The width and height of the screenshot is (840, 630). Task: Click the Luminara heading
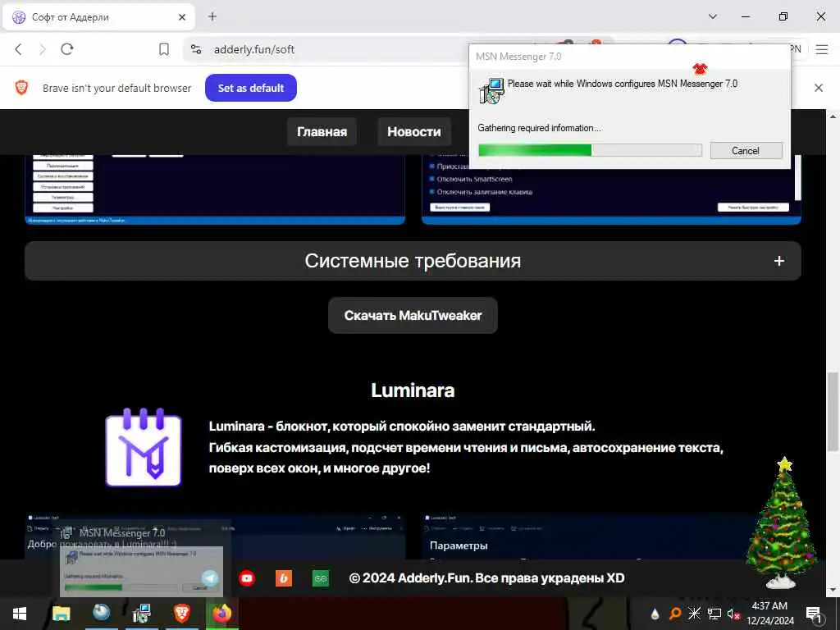[x=413, y=390]
